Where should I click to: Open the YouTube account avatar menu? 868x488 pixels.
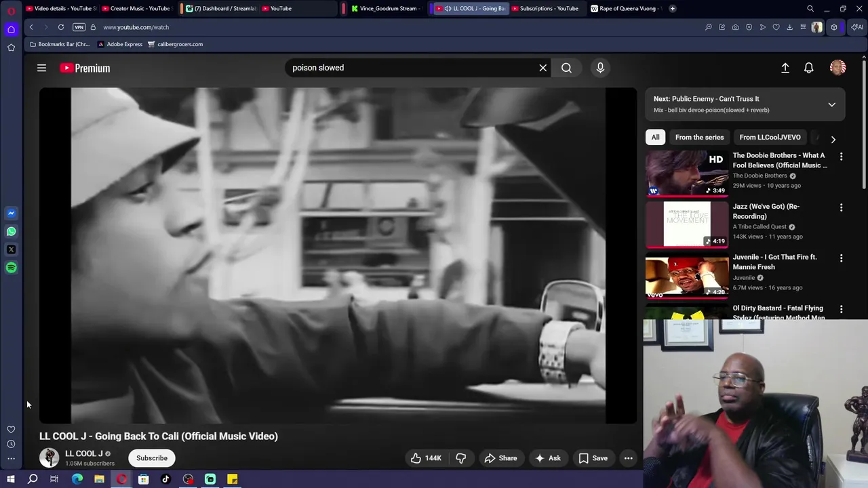point(837,68)
